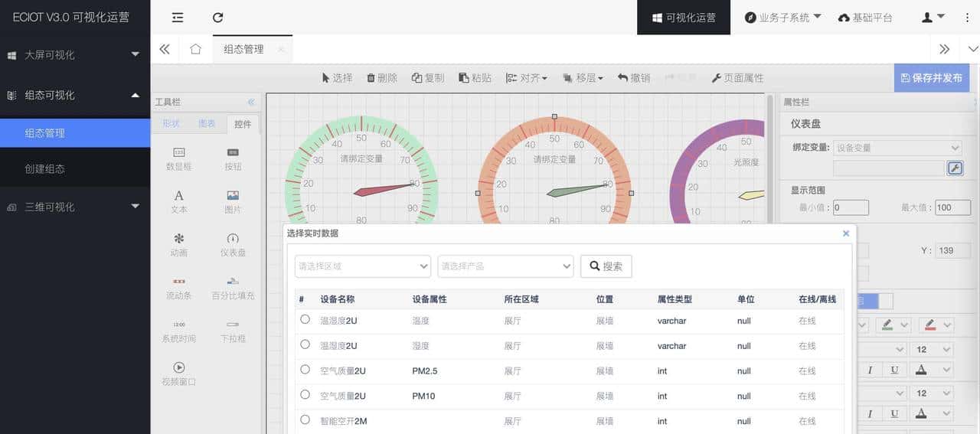Add a 仪表盘 gauge widget
The image size is (980, 434).
coord(233,244)
